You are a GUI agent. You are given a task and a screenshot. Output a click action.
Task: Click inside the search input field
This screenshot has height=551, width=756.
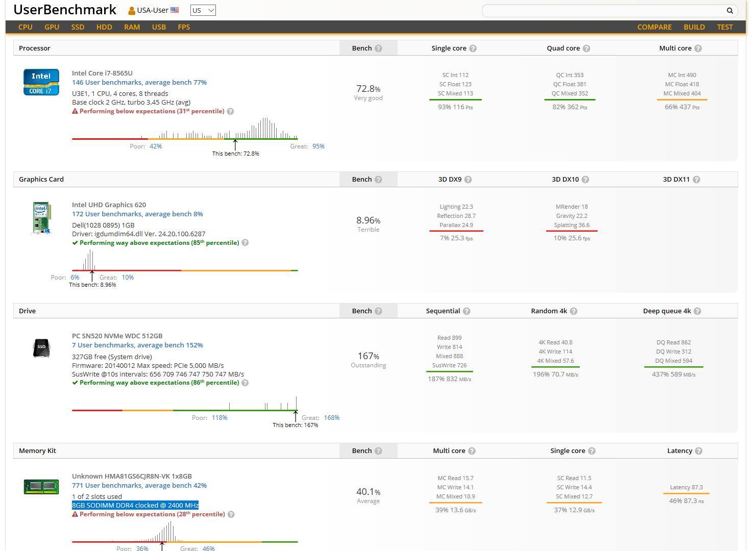pos(602,10)
